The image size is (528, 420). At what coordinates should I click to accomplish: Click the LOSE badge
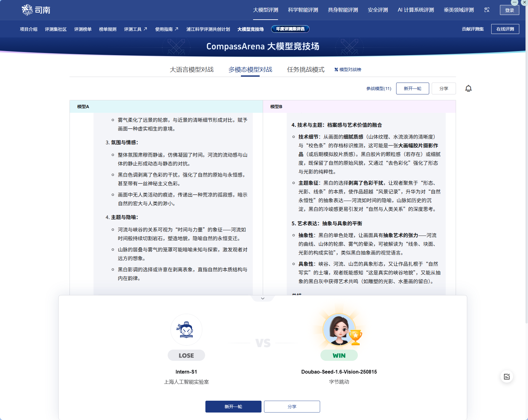186,356
